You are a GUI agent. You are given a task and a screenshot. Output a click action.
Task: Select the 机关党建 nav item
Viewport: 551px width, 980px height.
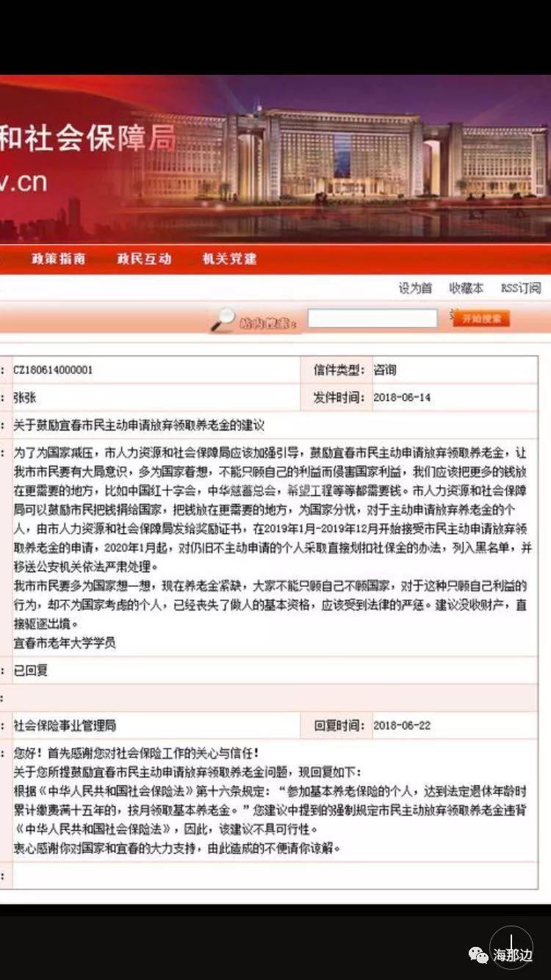229,259
